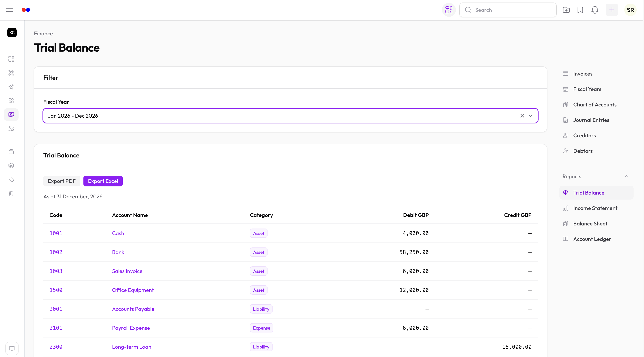Viewport: 644px width, 357px height.
Task: Select the Finance money icon in the left sidebar
Action: 11,115
